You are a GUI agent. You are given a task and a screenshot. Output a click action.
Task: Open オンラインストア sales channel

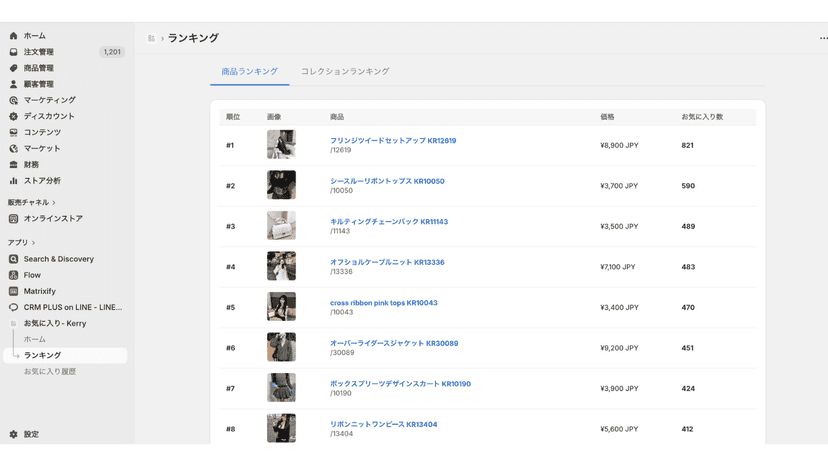point(53,219)
